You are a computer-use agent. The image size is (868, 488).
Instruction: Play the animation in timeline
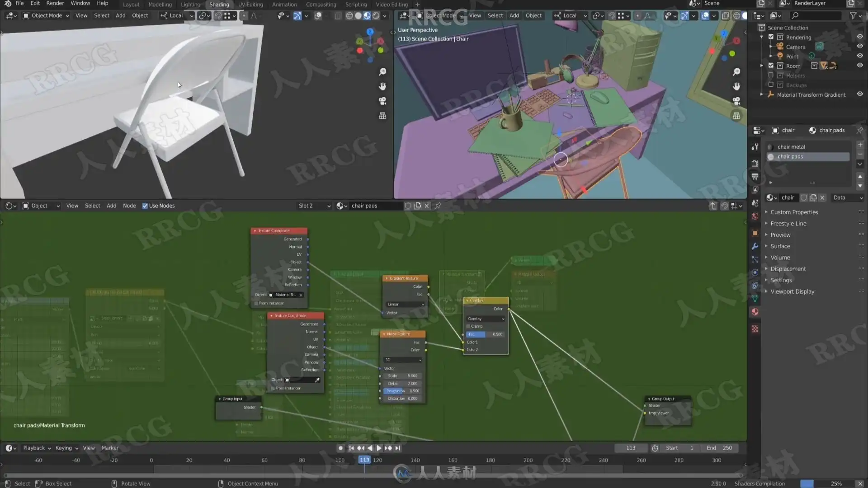(379, 448)
